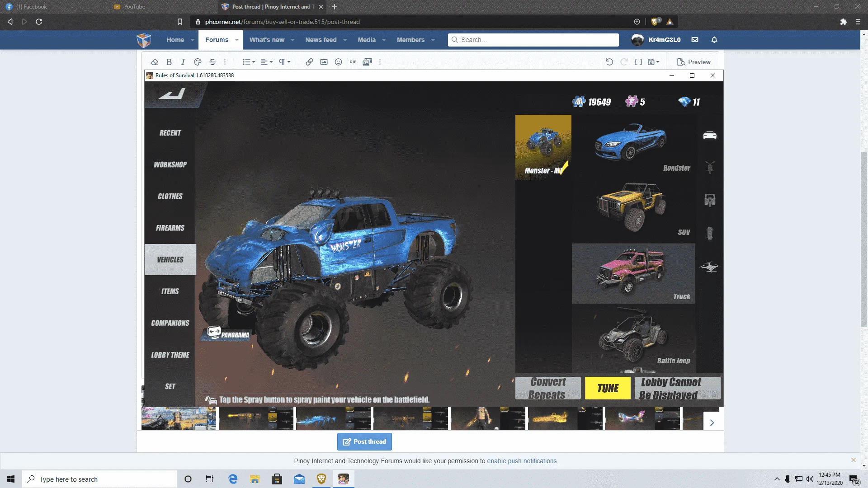Open the News feed menu

click(321, 40)
